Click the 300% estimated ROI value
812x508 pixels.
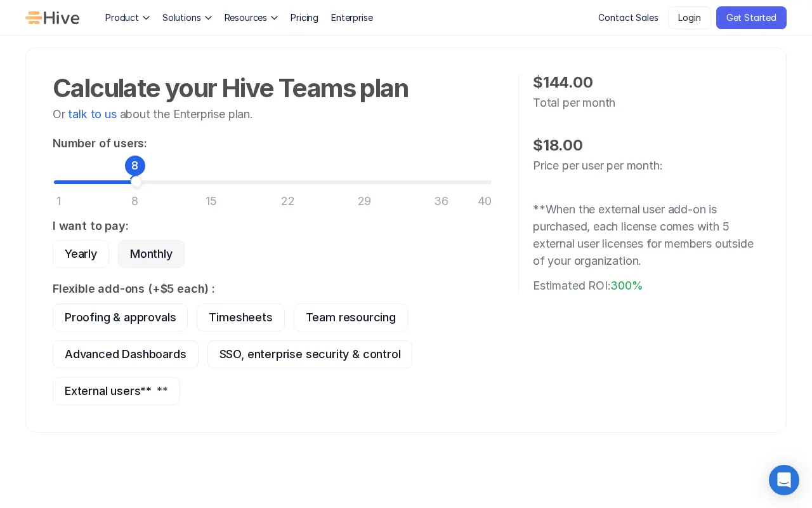pyautogui.click(x=627, y=286)
